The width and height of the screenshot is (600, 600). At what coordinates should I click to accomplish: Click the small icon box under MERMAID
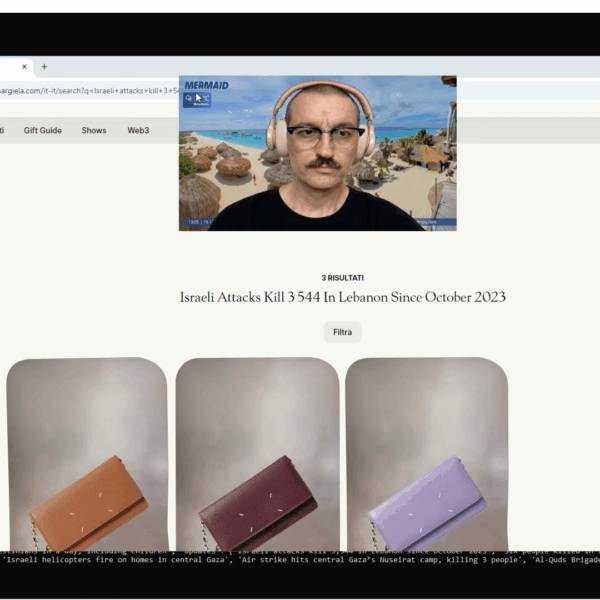[x=197, y=98]
